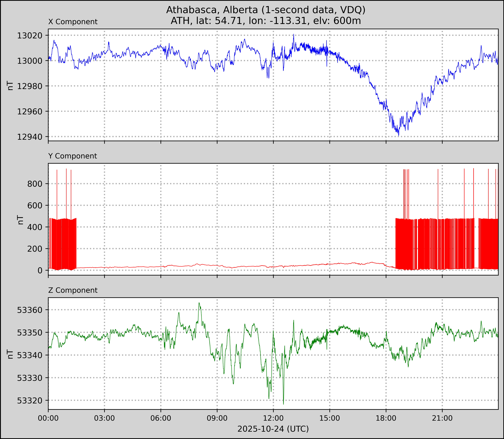Image resolution: width=504 pixels, height=439 pixels.
Task: Click the station coordinates subtitle line
Action: point(266,21)
